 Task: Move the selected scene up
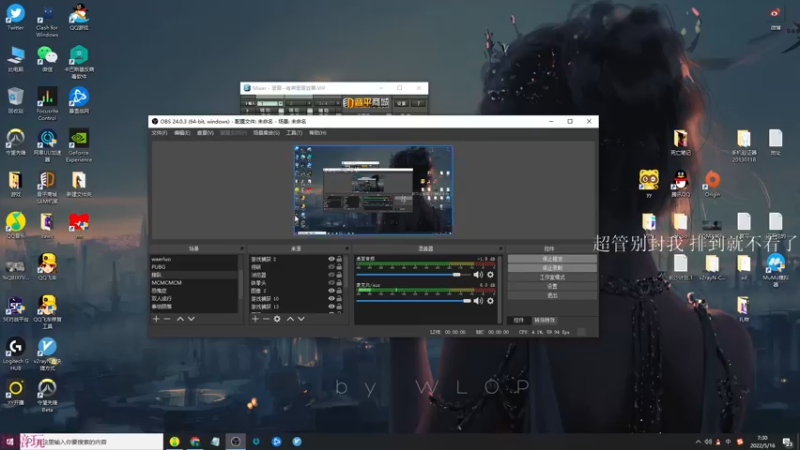click(x=180, y=319)
